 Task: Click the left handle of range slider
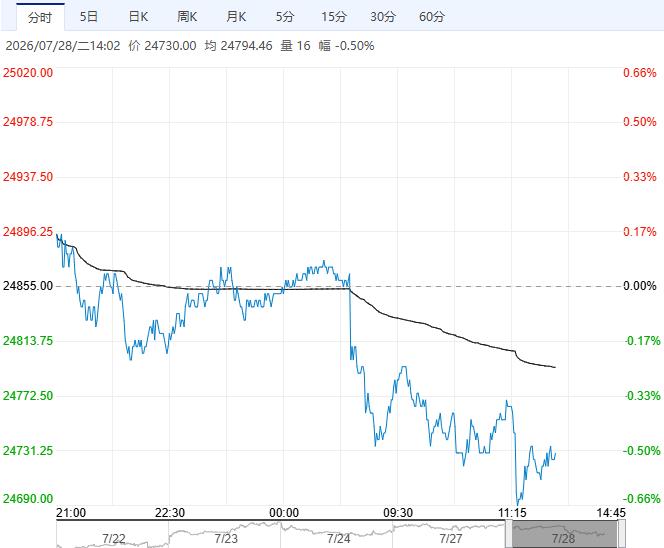[509, 534]
